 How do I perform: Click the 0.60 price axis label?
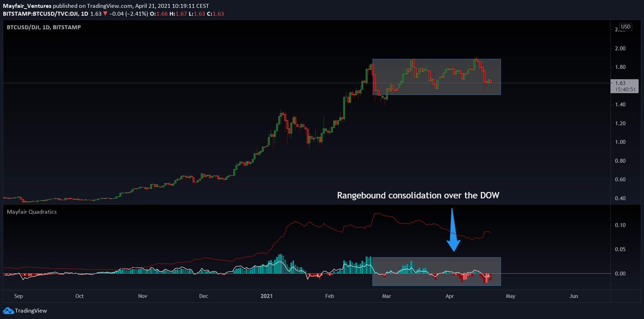click(620, 179)
